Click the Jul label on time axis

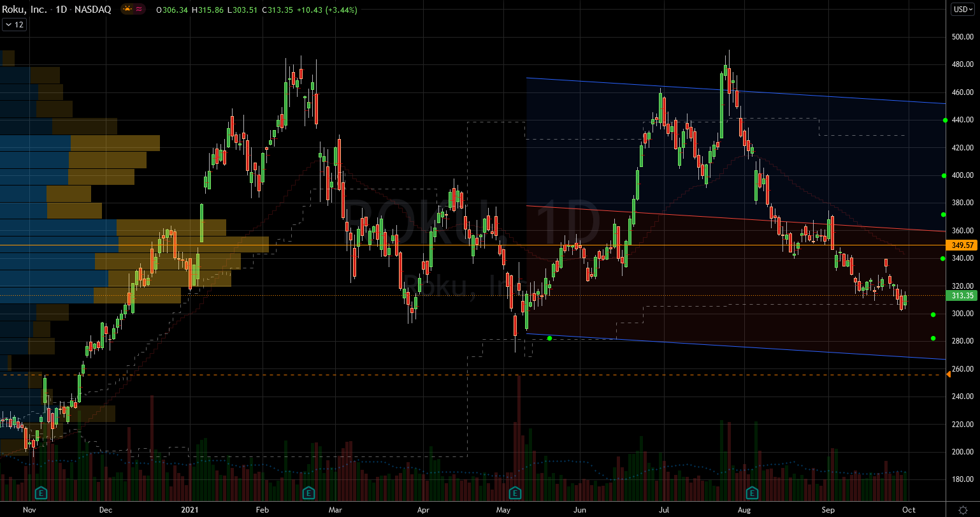(x=664, y=510)
